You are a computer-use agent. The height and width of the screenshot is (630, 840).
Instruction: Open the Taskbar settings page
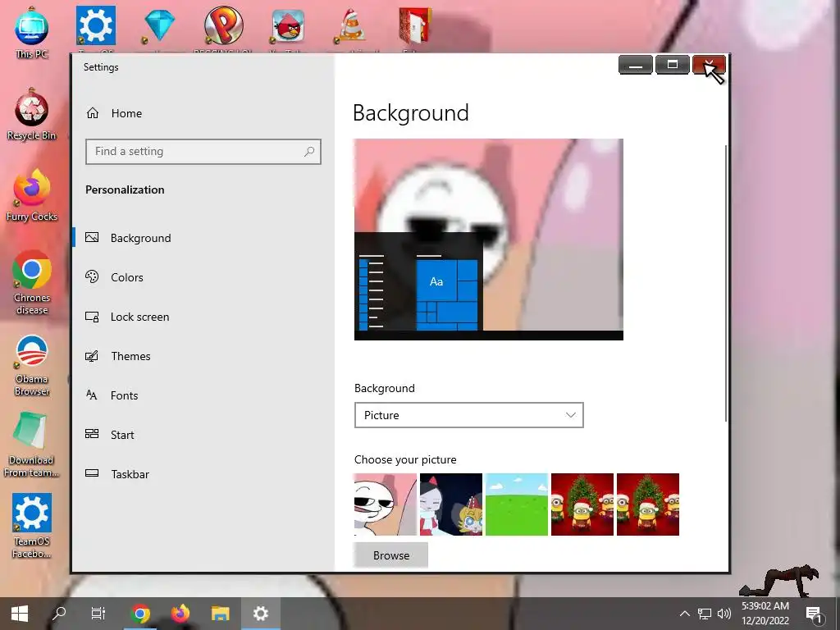[203, 474]
